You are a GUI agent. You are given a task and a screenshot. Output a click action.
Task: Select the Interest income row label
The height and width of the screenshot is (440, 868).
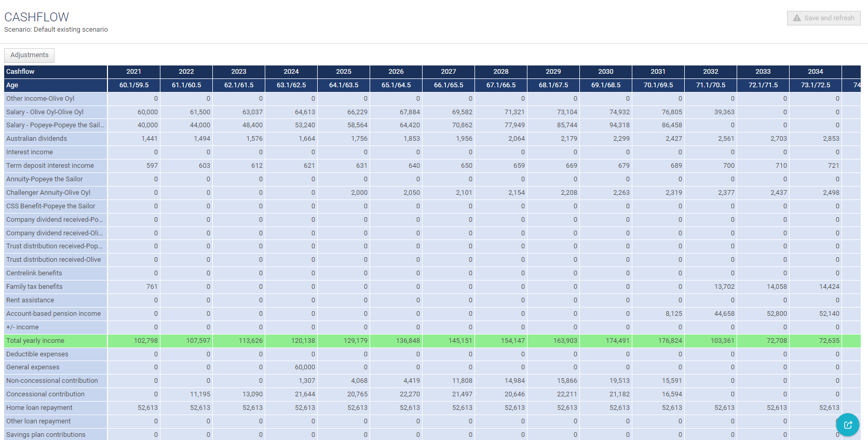[x=56, y=152]
